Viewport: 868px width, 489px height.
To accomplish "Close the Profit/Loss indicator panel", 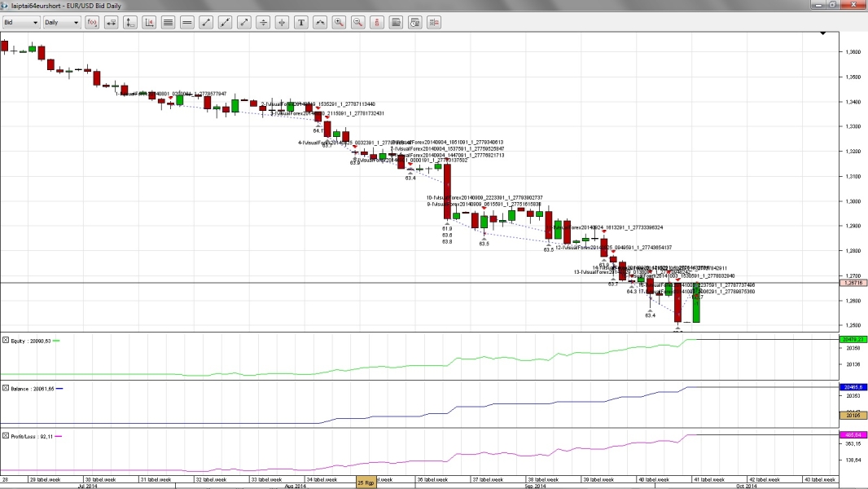I will (6, 436).
